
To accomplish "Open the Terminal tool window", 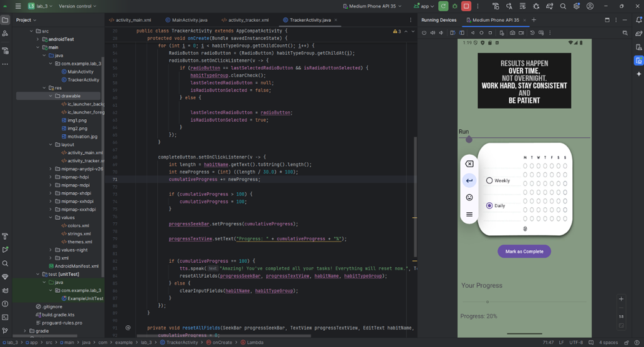I will [6, 317].
